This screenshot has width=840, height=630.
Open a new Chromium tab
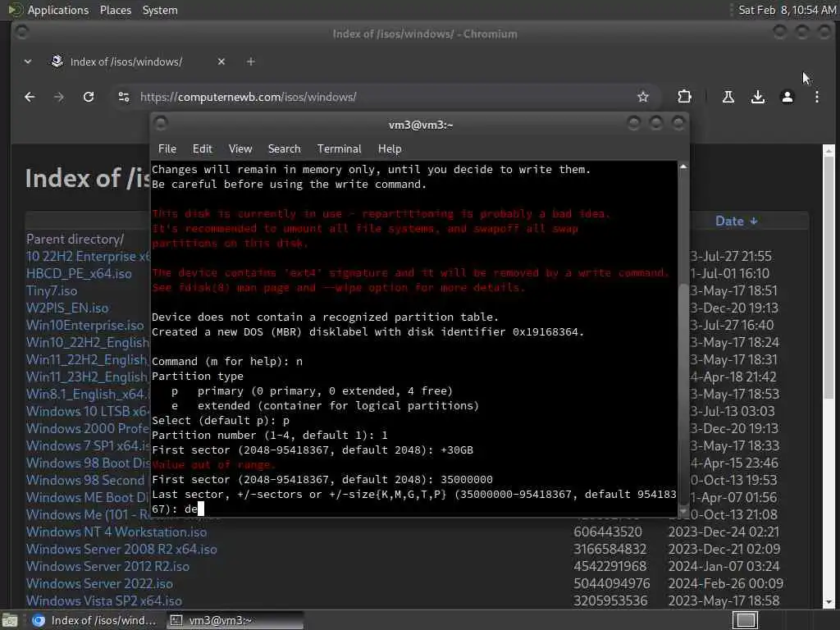(251, 62)
